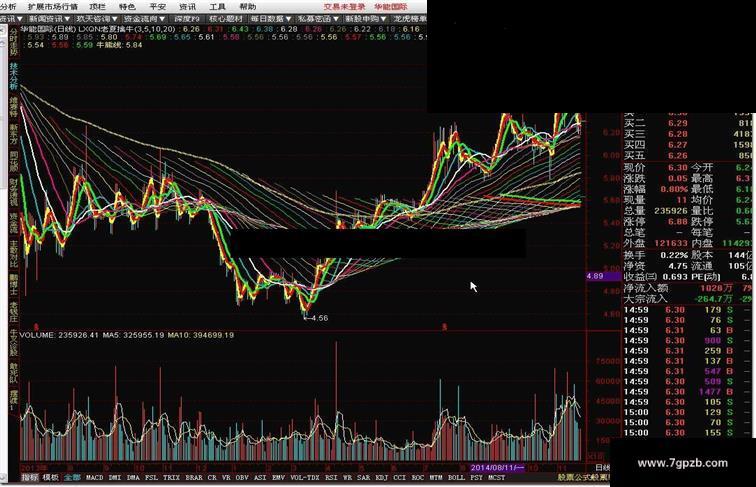
Task: Open the 扩展市场行情 menu
Action: coord(53,7)
